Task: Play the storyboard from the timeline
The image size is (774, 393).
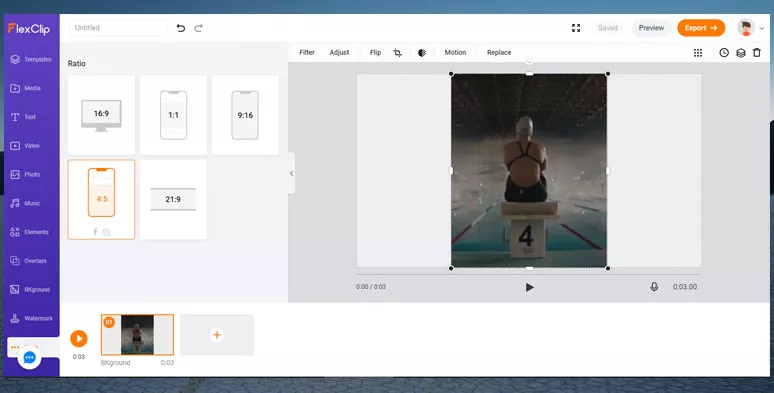Action: click(78, 339)
